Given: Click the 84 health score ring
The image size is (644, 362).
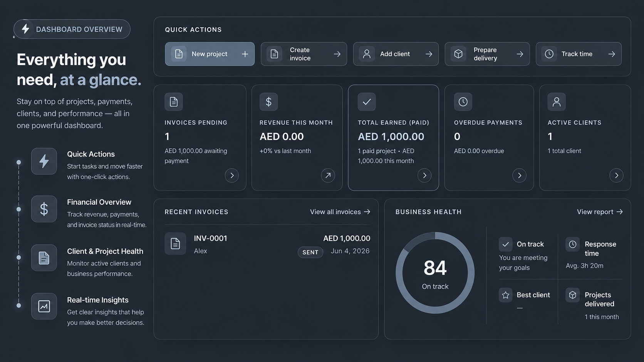Looking at the screenshot, I should click(435, 273).
